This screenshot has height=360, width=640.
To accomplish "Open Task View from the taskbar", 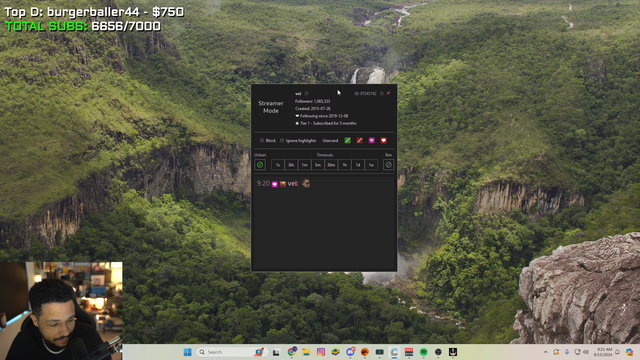I will (x=276, y=352).
